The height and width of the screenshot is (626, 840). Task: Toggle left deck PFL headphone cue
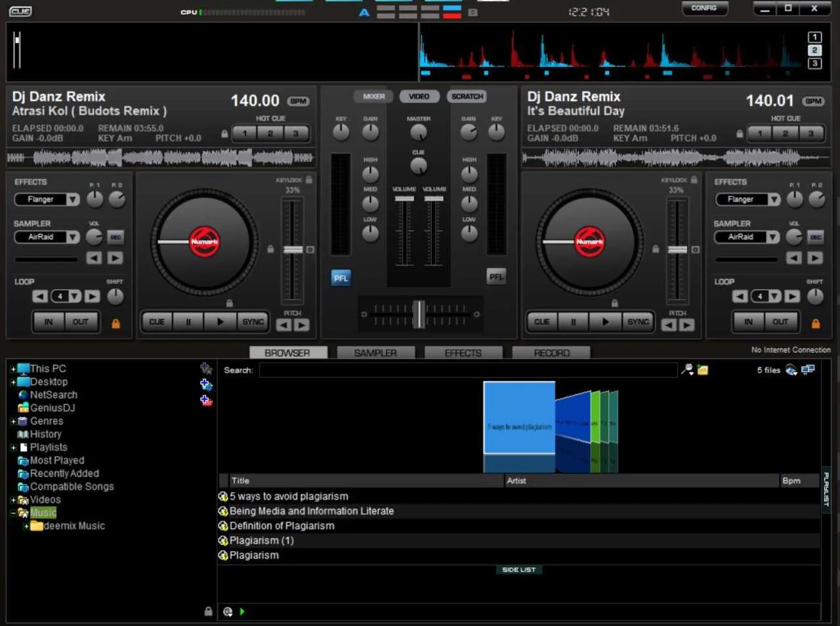341,278
